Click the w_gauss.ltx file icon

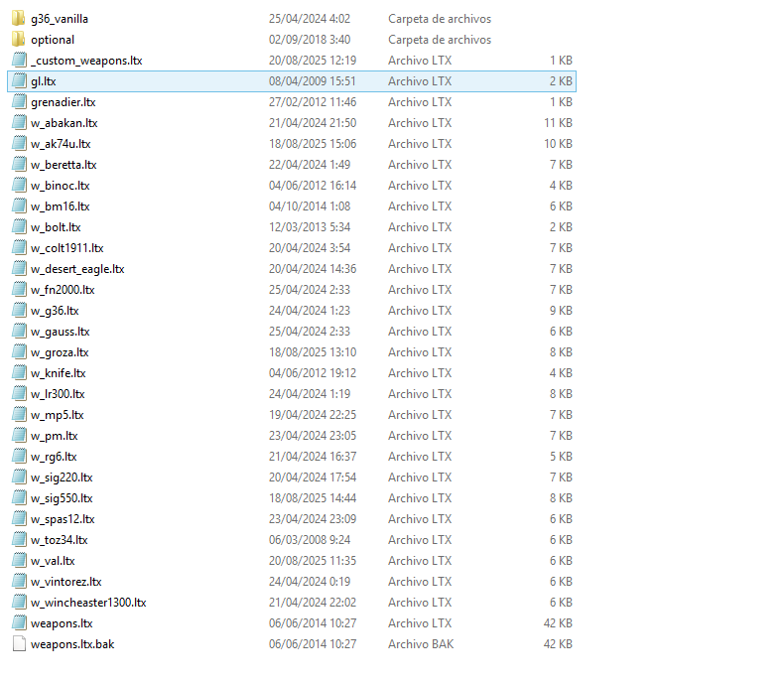(x=19, y=331)
